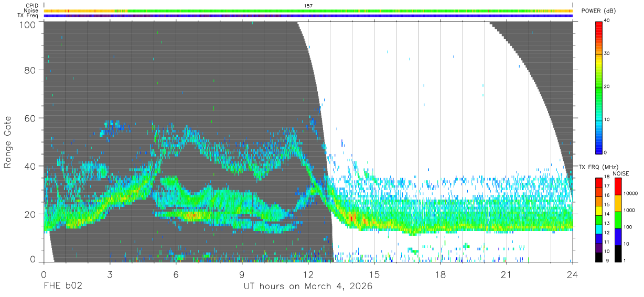This screenshot has height=297, width=644.
Task: Click the 3 tick on UT hours axis
Action: 110,274
